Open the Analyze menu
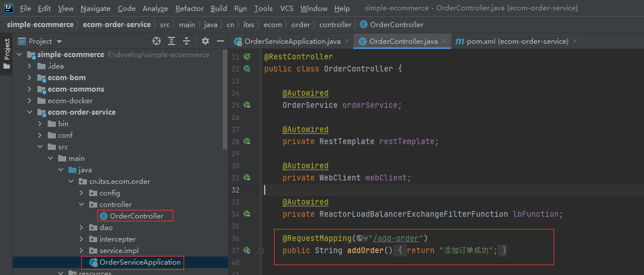644x275 pixels. click(155, 8)
